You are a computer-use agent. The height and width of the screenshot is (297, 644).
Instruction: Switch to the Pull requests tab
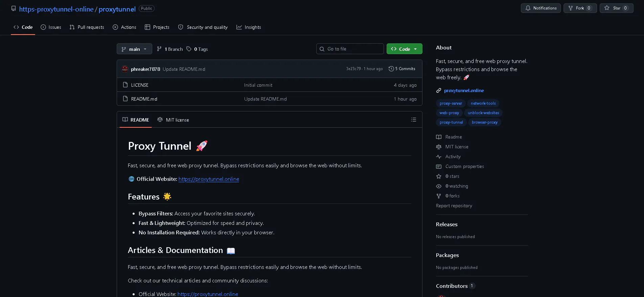point(87,27)
